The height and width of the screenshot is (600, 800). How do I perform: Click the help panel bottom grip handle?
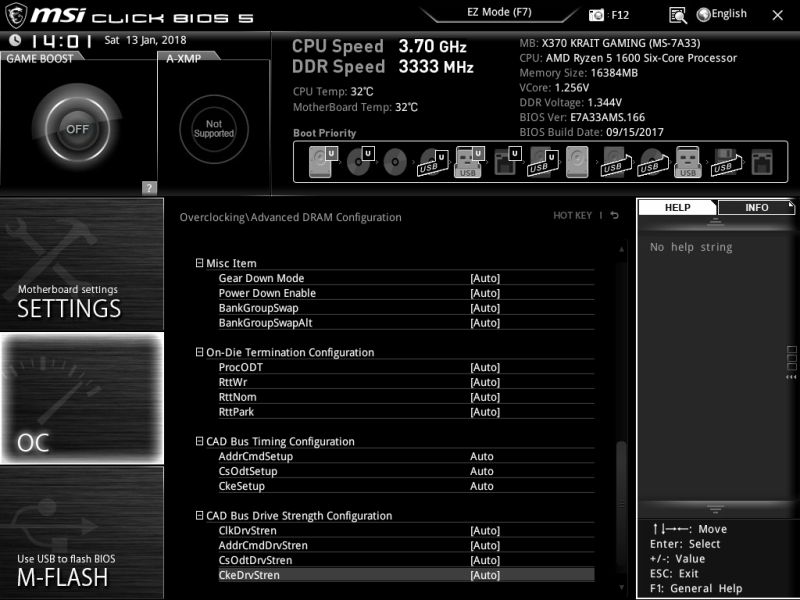715,509
